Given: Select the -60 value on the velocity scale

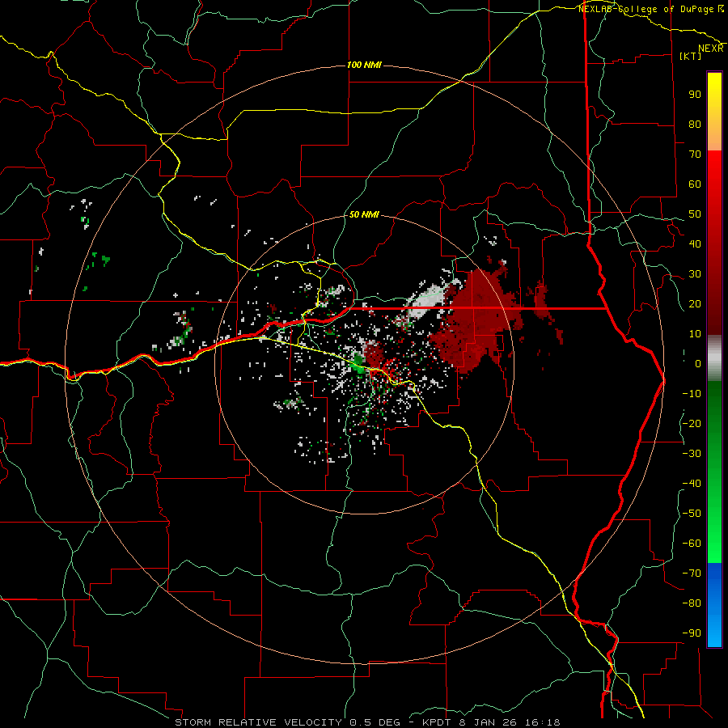Looking at the screenshot, I should (692, 544).
